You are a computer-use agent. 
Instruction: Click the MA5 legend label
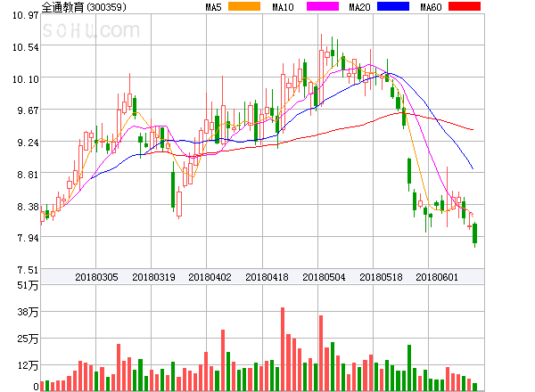click(x=213, y=7)
